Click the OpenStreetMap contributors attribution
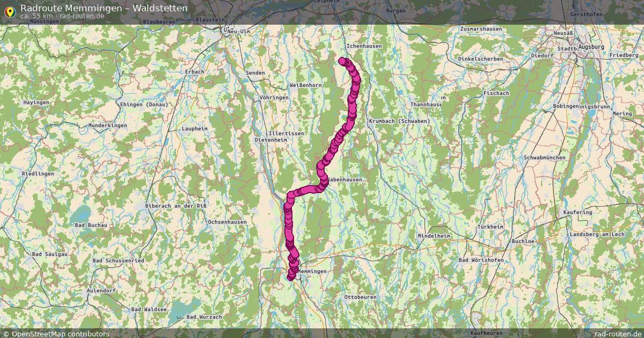 [56, 334]
